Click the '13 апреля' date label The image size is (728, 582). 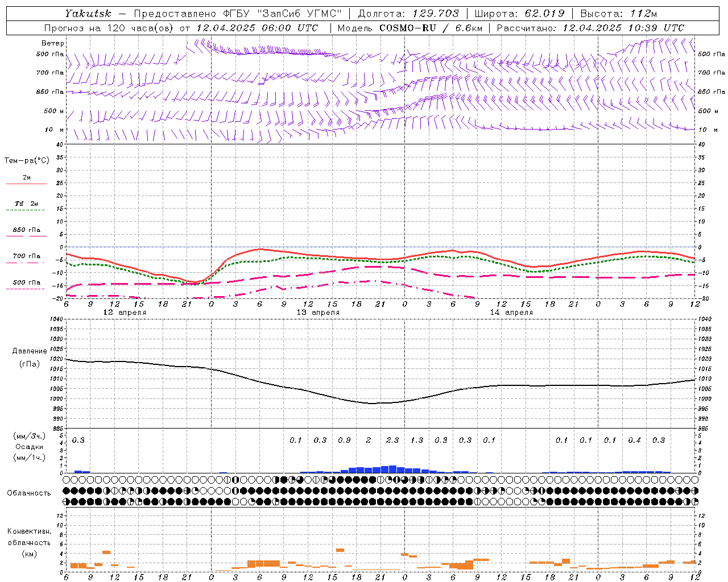click(x=318, y=313)
